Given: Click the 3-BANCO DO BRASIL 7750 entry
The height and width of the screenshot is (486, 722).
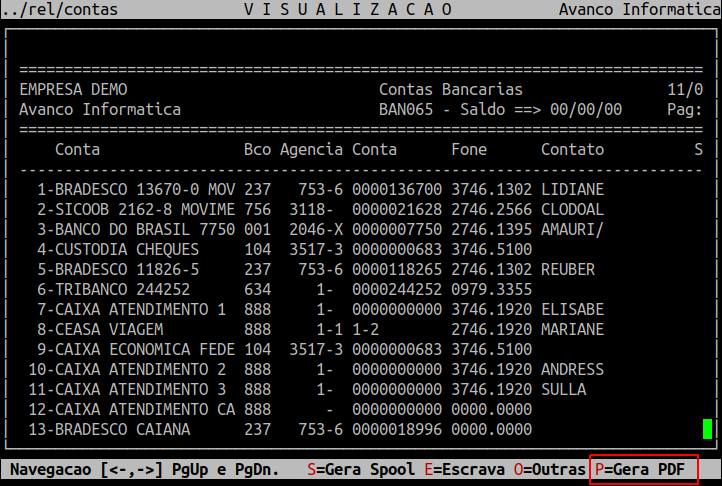Looking at the screenshot, I should coord(135,229).
